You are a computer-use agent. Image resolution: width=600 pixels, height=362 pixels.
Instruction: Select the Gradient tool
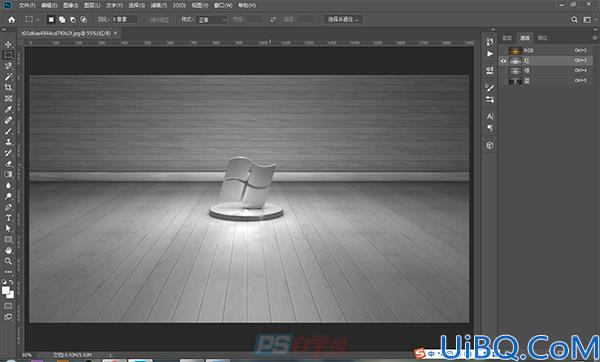8,174
